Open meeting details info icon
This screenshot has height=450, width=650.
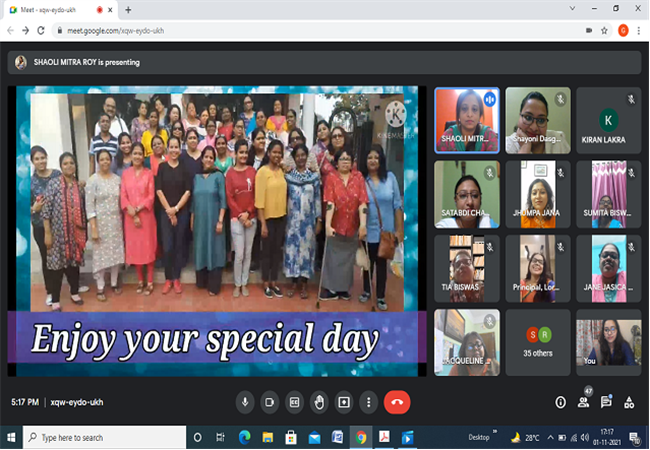[x=560, y=402]
